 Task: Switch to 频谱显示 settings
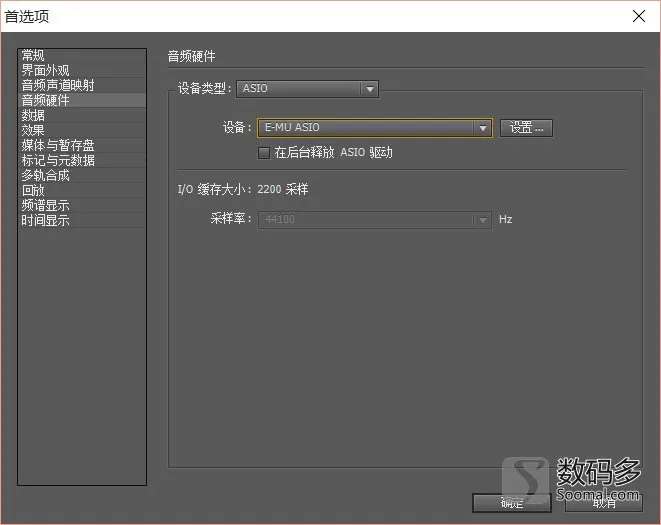tap(82, 205)
